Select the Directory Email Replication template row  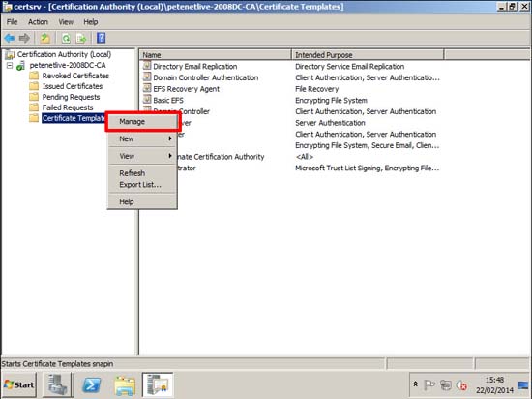(195, 66)
